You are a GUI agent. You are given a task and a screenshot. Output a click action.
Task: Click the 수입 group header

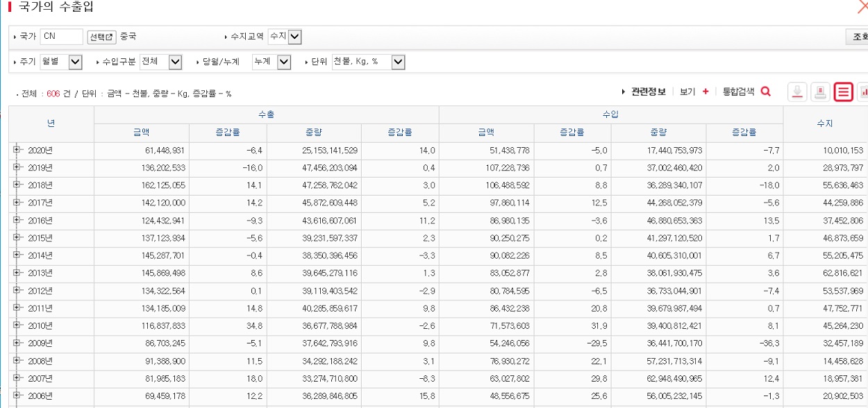pos(611,114)
